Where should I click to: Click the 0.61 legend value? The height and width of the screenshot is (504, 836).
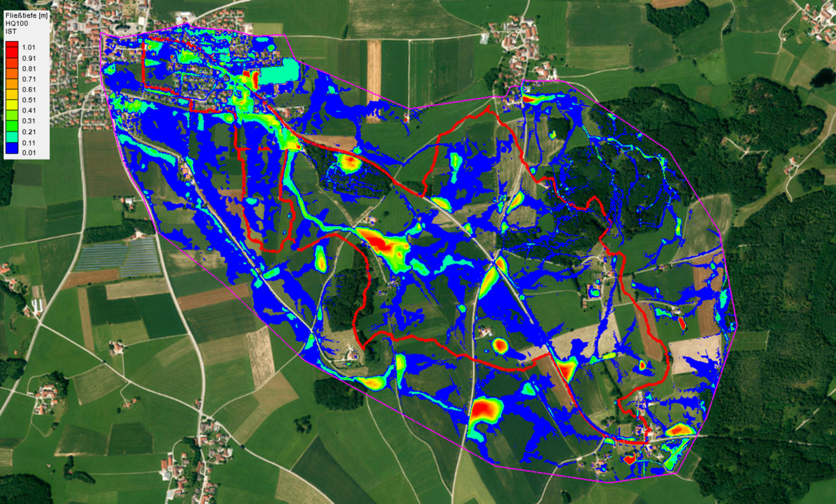pos(29,90)
